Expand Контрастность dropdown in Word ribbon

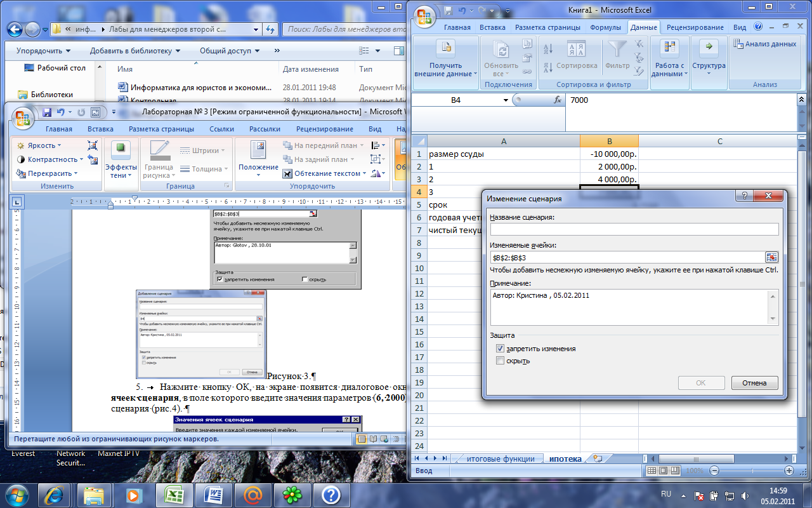coord(82,159)
